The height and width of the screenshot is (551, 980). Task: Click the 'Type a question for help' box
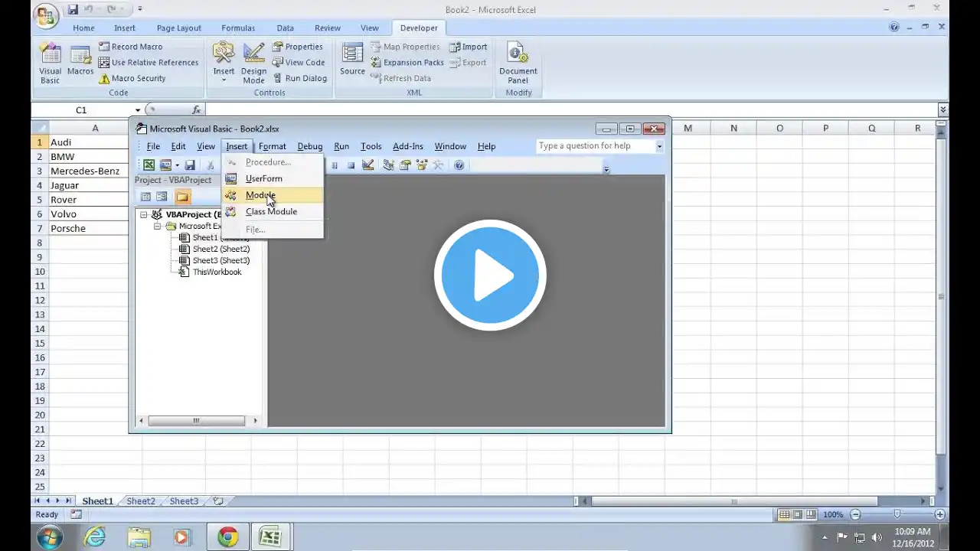[595, 146]
